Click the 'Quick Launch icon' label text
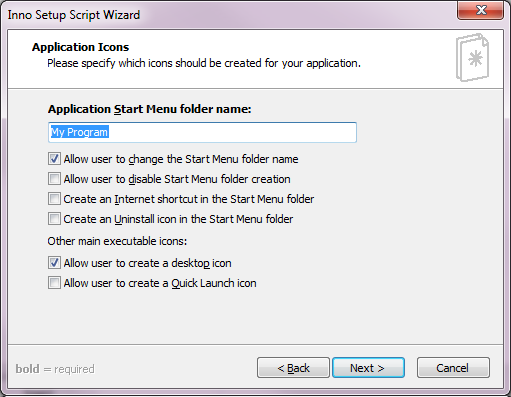 214,283
